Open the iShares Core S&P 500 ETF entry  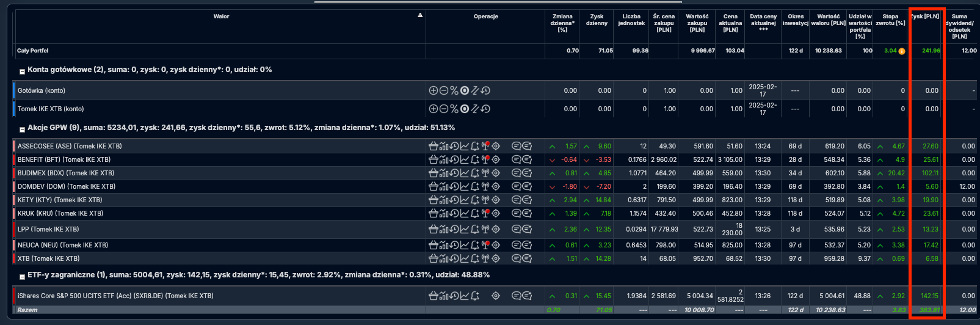click(115, 296)
